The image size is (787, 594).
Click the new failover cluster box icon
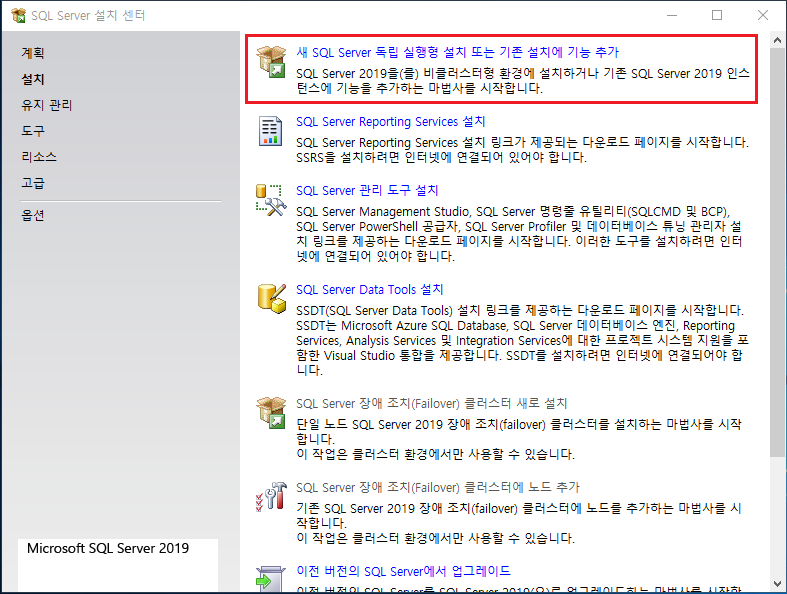coord(271,413)
